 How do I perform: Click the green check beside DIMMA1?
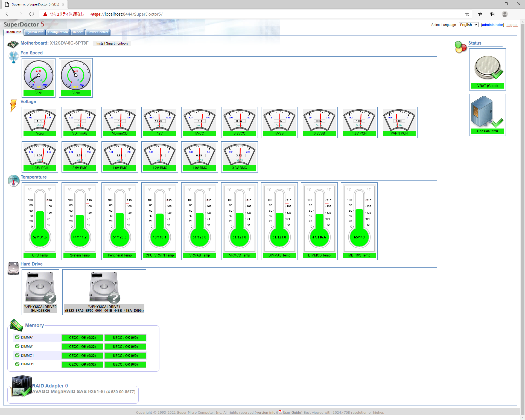pyautogui.click(x=17, y=337)
